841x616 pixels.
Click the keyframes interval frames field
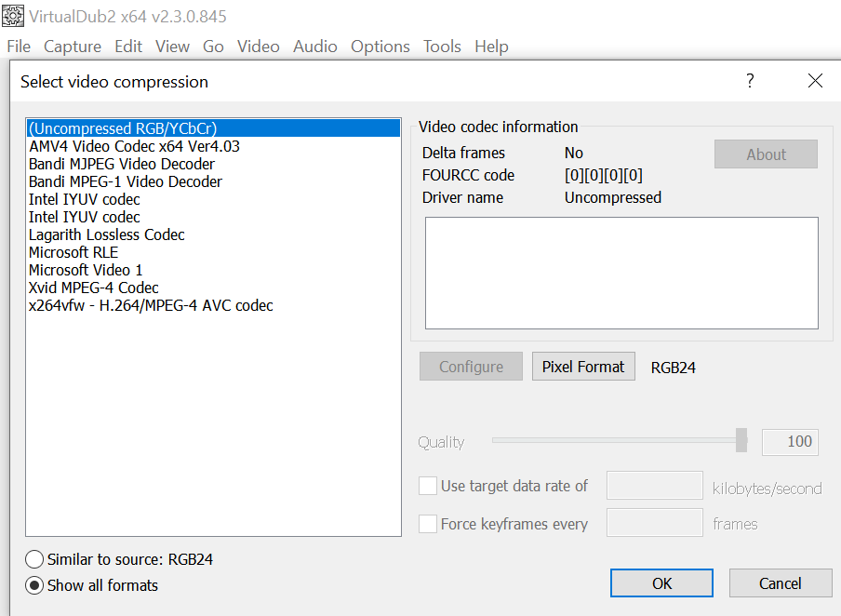(654, 523)
